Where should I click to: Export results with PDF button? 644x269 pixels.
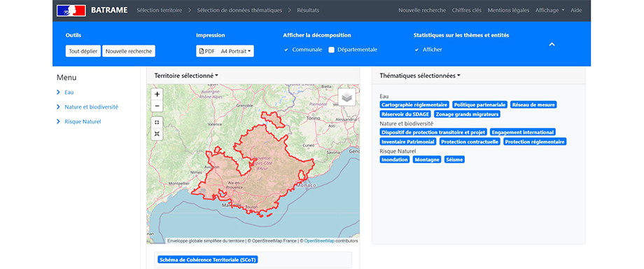point(207,51)
